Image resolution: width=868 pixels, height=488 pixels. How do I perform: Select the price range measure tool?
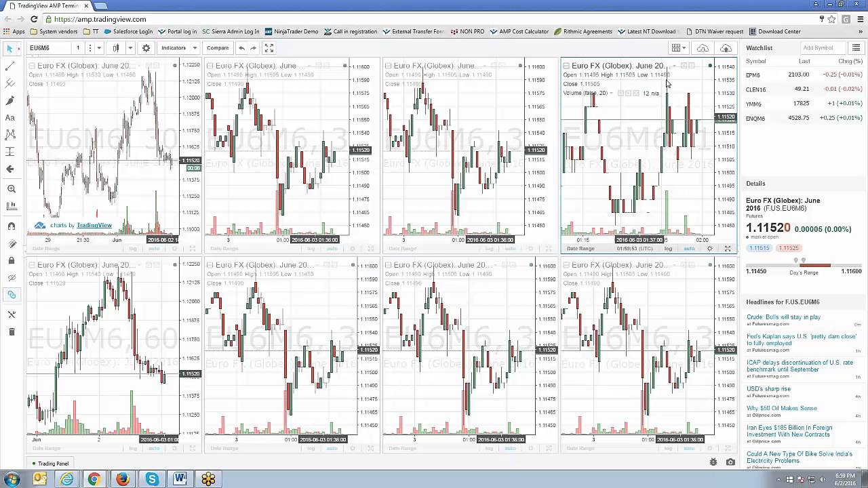pyautogui.click(x=10, y=152)
